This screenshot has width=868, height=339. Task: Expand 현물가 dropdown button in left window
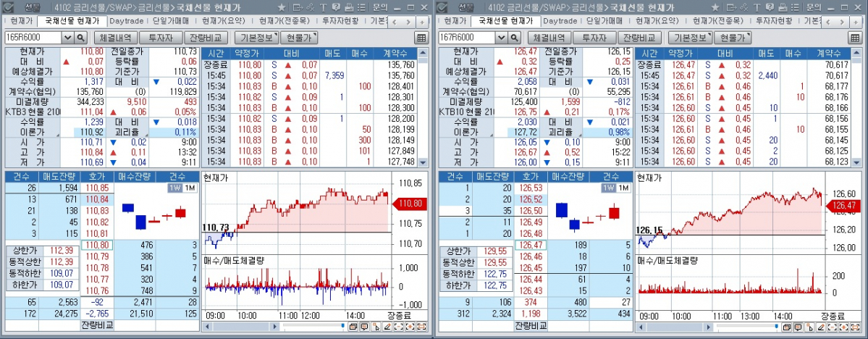[x=300, y=38]
